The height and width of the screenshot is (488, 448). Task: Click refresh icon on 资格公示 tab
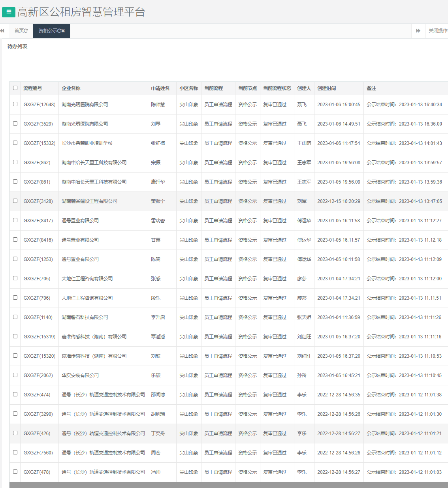[x=59, y=31]
